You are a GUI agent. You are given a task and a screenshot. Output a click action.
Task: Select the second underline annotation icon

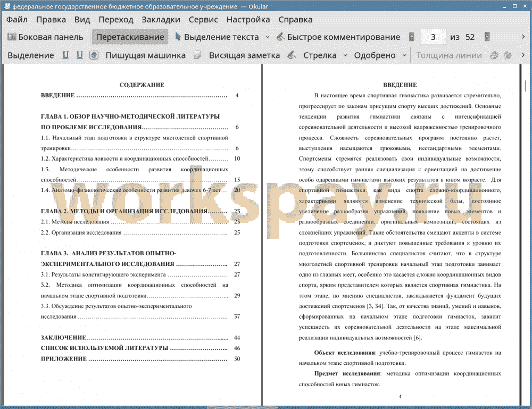[79, 55]
